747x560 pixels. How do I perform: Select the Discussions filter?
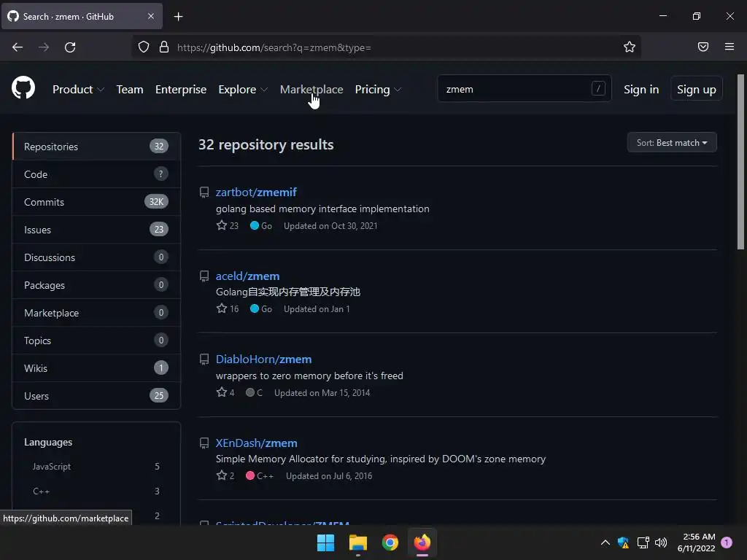(96, 257)
